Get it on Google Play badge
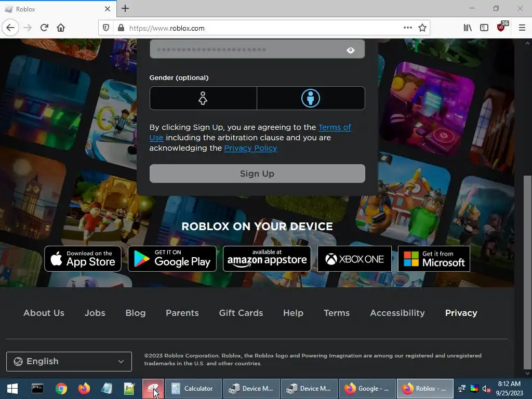532x399 pixels. [x=172, y=259]
